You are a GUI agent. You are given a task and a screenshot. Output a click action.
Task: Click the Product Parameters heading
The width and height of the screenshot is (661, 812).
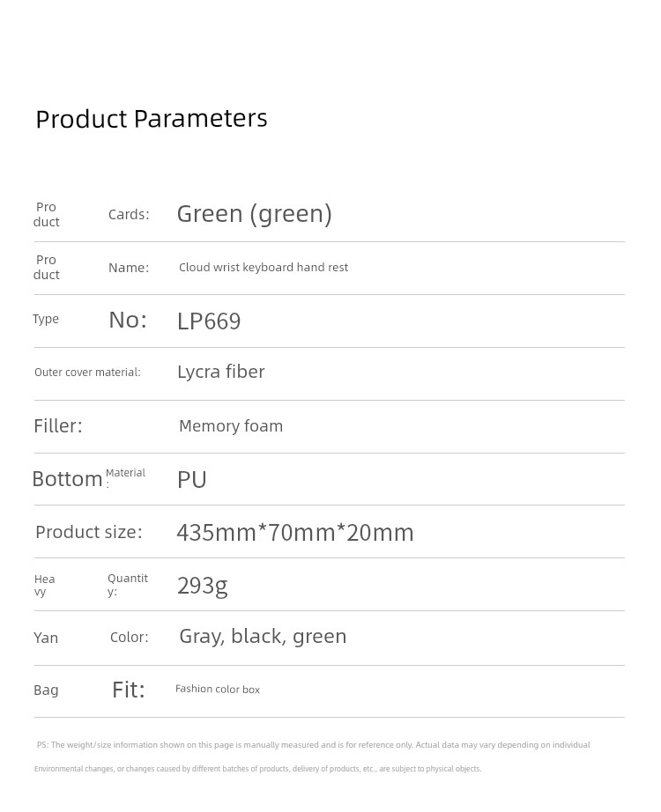[x=152, y=119]
